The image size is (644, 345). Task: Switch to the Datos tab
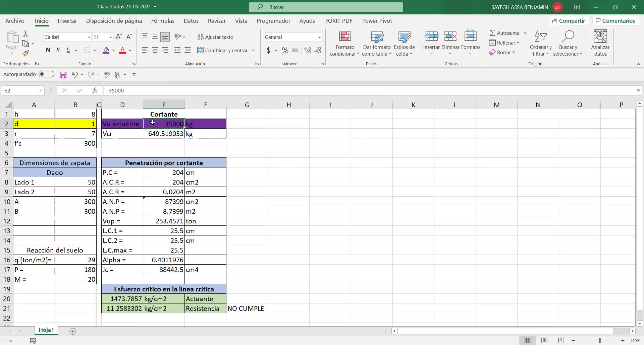pyautogui.click(x=191, y=21)
